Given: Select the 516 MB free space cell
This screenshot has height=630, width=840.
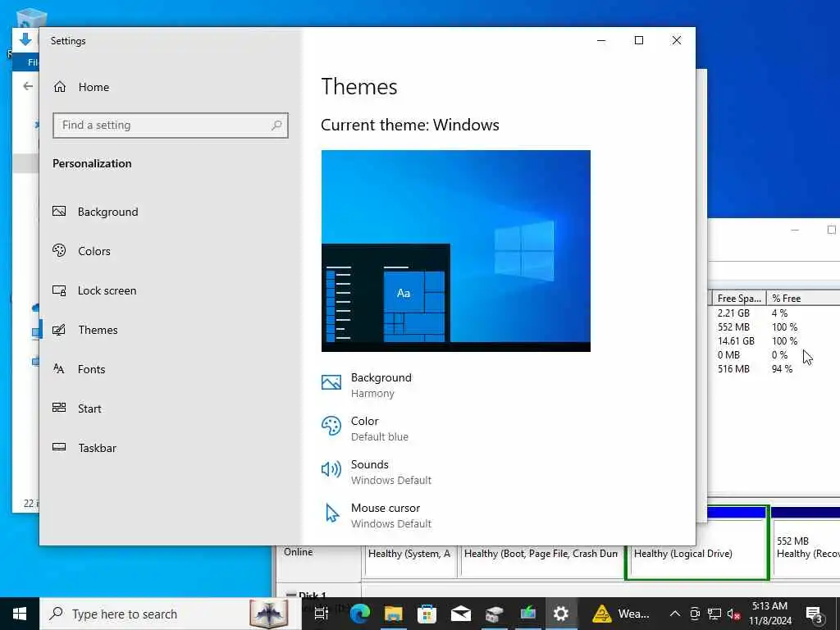Looking at the screenshot, I should [x=733, y=368].
